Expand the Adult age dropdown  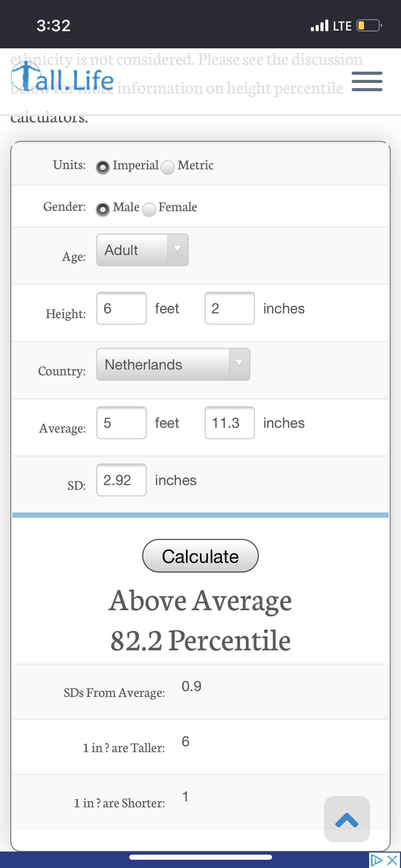pos(143,250)
